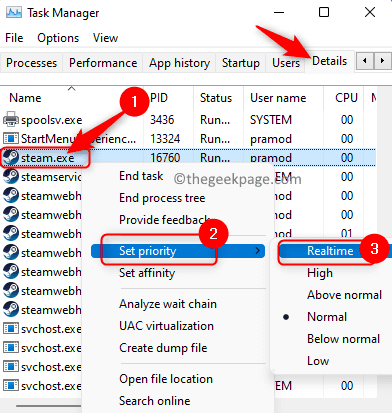This screenshot has width=392, height=413.
Task: Open the View menu
Action: 105,38
